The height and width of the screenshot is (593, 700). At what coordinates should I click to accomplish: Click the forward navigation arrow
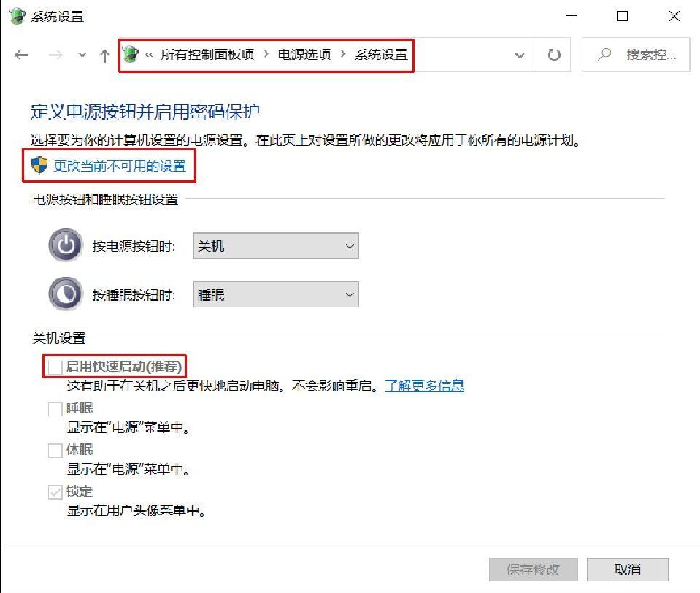(x=55, y=55)
